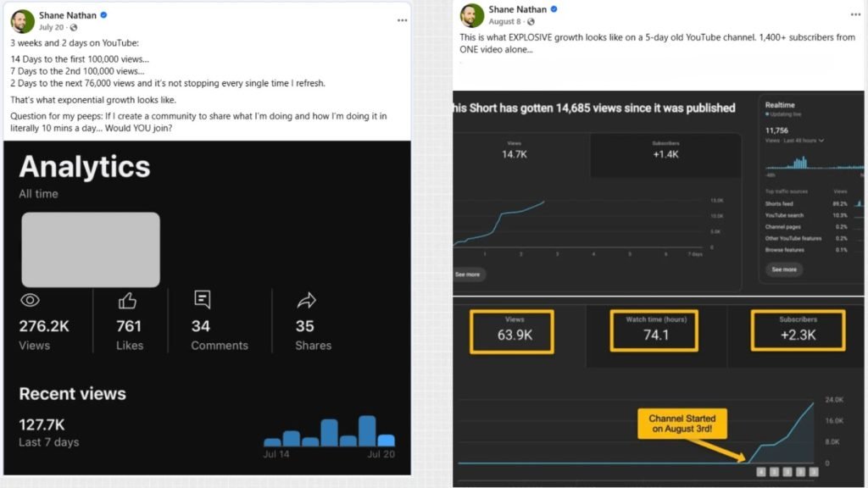Click the gray blurred thumbnail in Analytics
Viewport: 868px width, 488px height.
[90, 249]
